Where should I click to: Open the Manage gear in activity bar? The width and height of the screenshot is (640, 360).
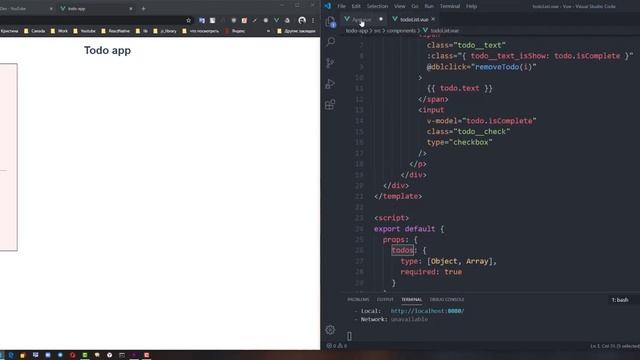click(x=331, y=329)
